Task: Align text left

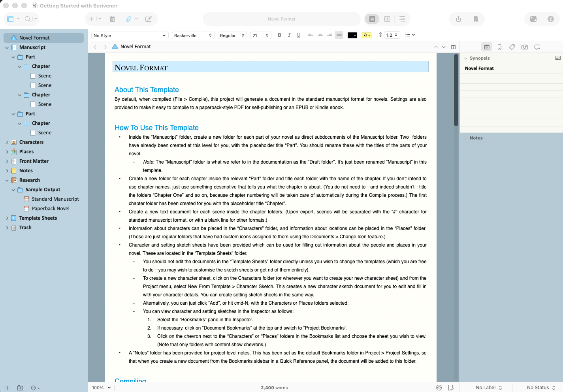Action: (x=311, y=35)
